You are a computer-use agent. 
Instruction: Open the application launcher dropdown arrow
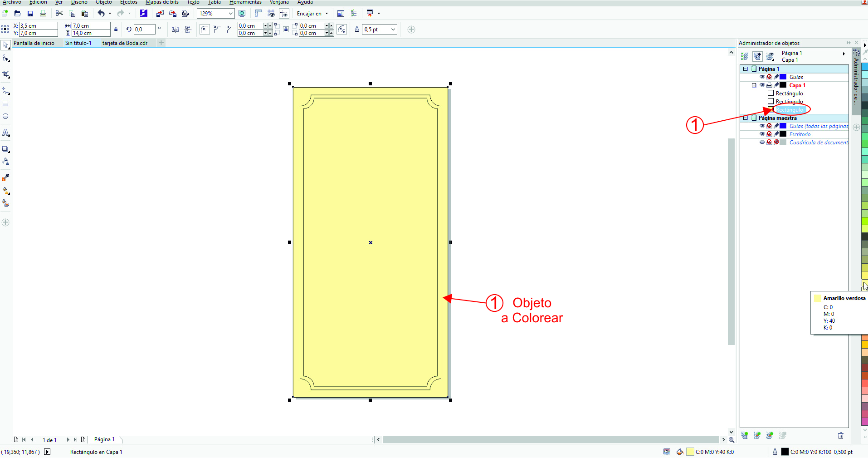coord(379,14)
